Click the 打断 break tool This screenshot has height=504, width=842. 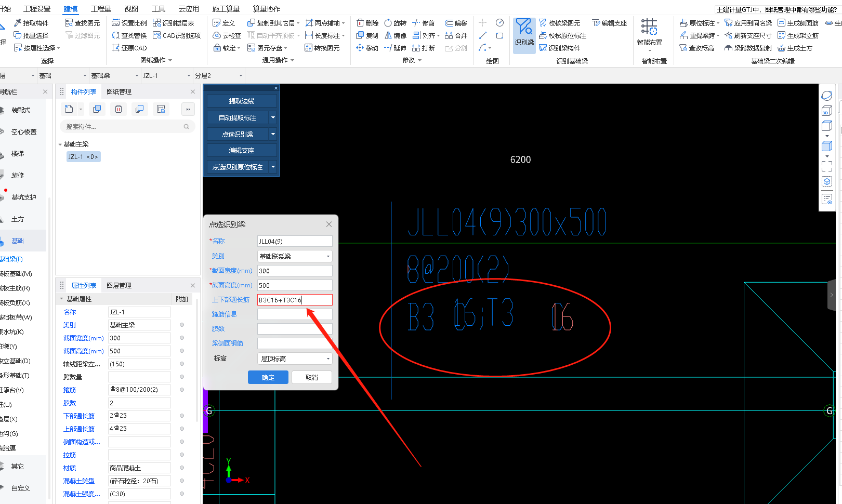click(423, 48)
